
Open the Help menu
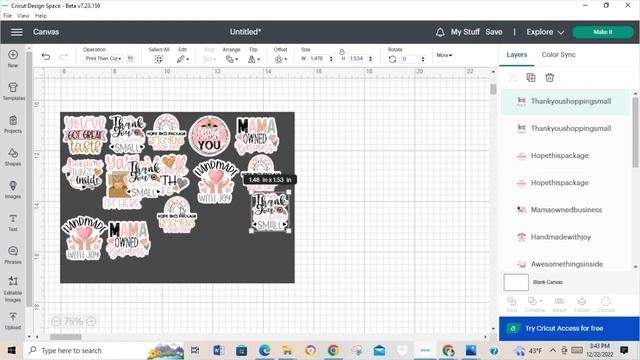(41, 16)
